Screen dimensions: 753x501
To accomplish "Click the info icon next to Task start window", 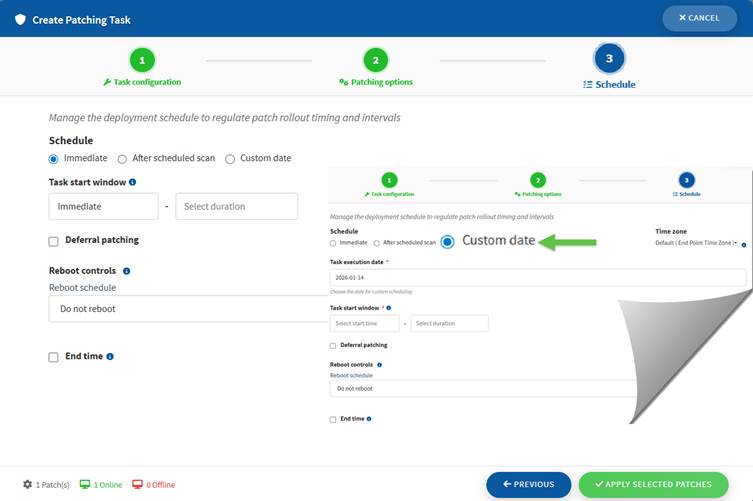I will [x=133, y=182].
